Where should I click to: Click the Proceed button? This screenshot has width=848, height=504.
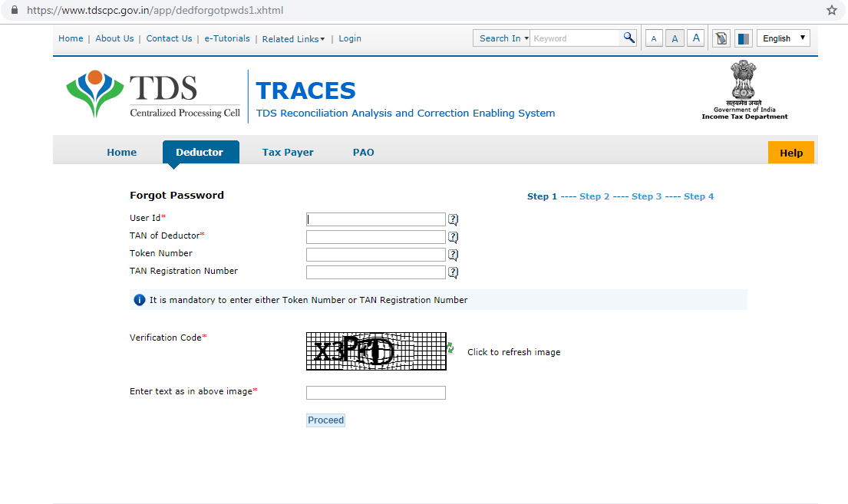pos(325,420)
